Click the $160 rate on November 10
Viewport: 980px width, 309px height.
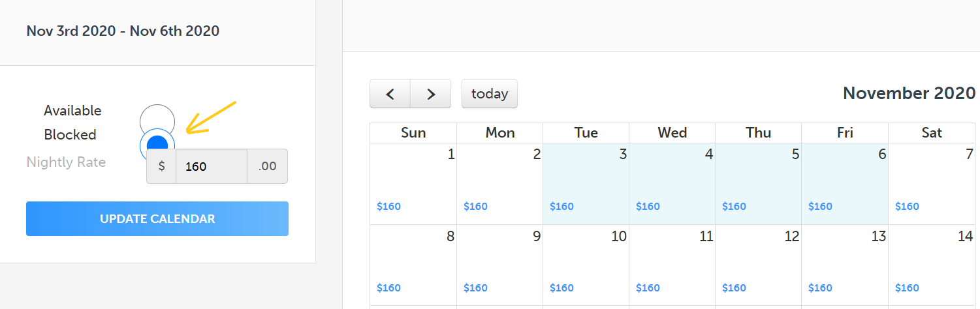(561, 288)
